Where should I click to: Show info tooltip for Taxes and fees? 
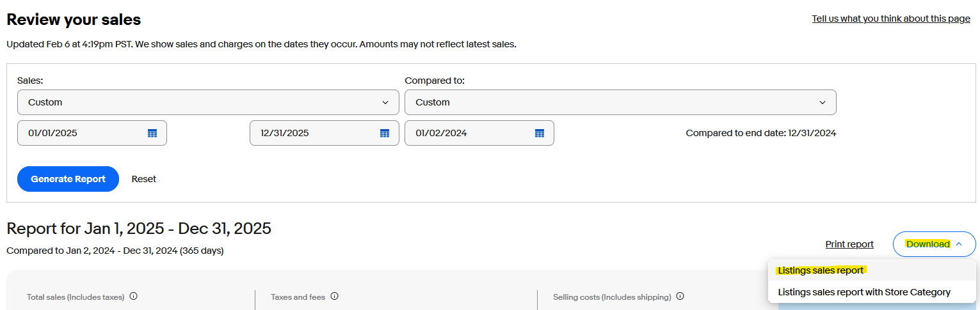pos(335,297)
